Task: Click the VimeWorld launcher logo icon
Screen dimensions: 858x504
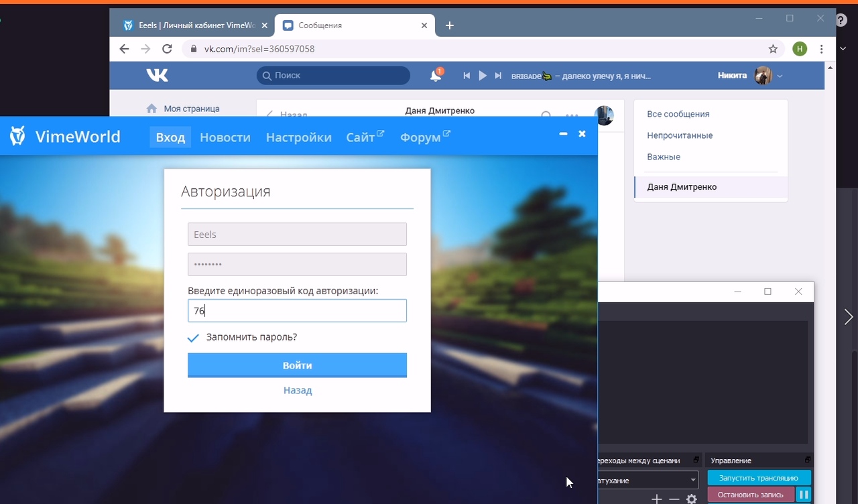Action: 18,136
